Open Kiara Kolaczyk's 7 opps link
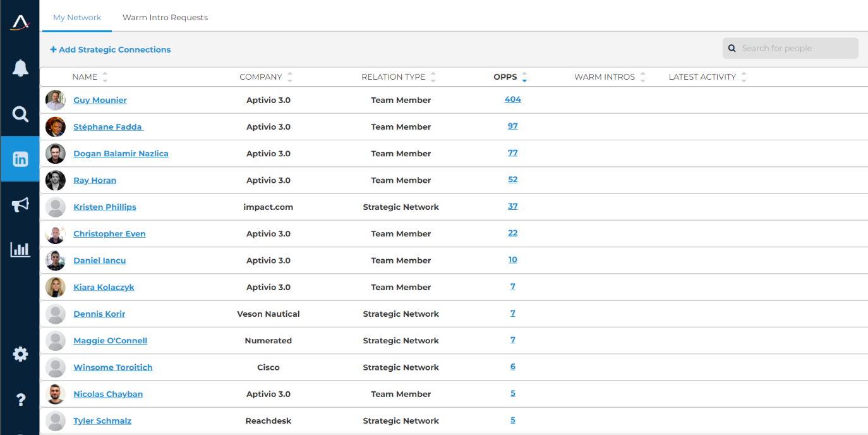868x435 pixels. 513,286
